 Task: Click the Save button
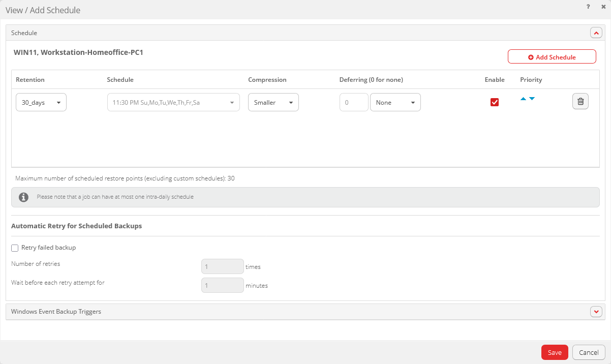click(555, 352)
